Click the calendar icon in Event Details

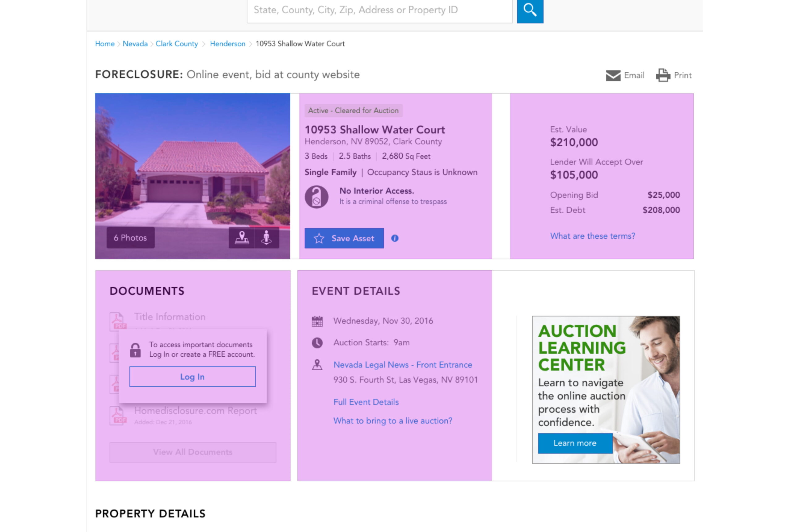pos(317,321)
